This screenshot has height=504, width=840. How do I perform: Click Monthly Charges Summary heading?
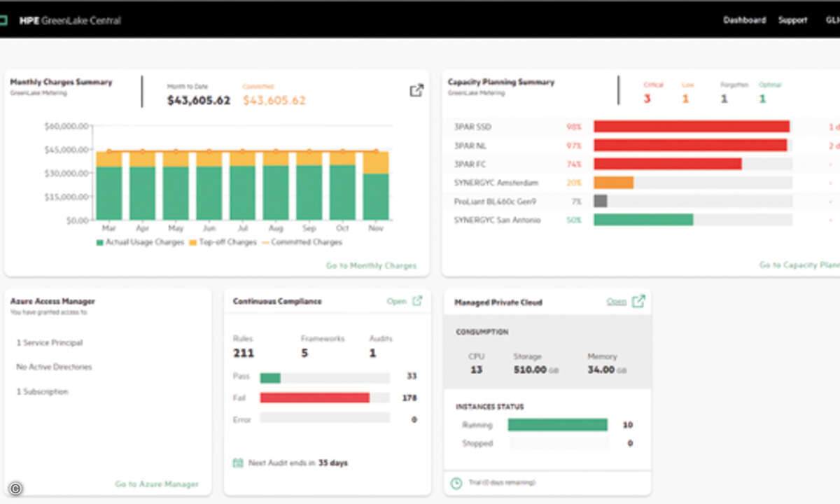pos(61,83)
